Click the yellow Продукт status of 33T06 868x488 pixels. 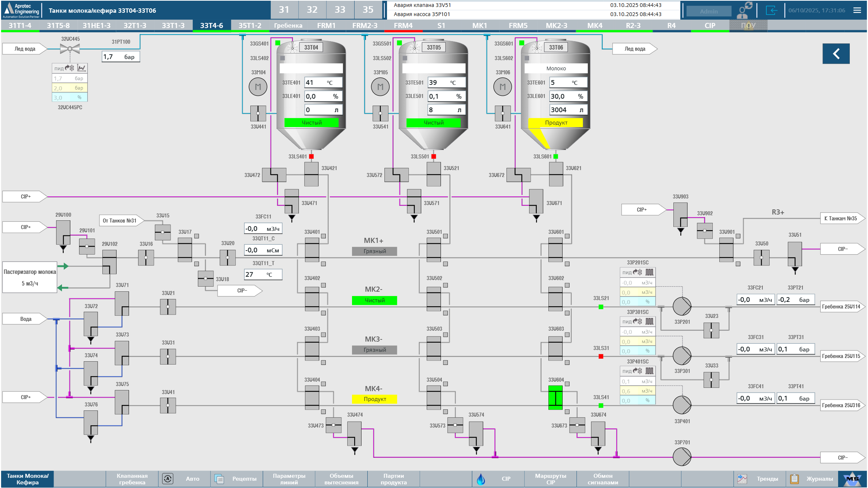point(556,123)
